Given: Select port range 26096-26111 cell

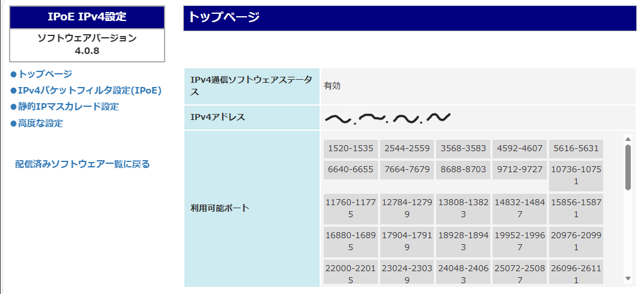Looking at the screenshot, I should click(576, 272).
